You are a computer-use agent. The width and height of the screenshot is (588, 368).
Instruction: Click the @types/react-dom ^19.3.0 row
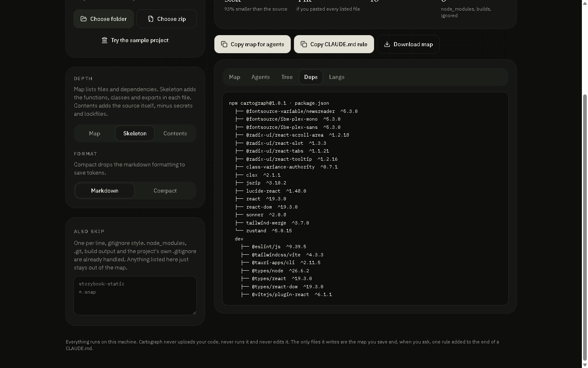(282, 287)
